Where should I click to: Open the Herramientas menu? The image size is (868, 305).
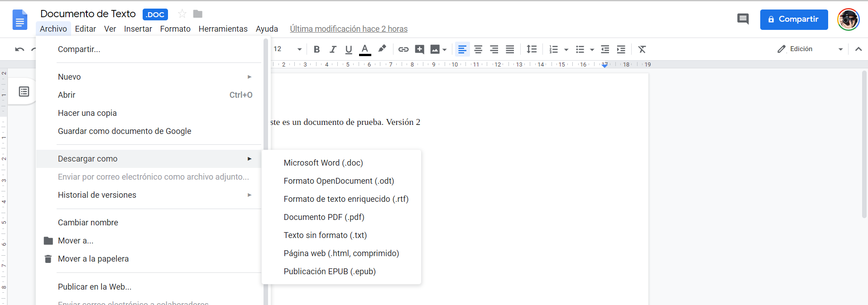tap(223, 29)
